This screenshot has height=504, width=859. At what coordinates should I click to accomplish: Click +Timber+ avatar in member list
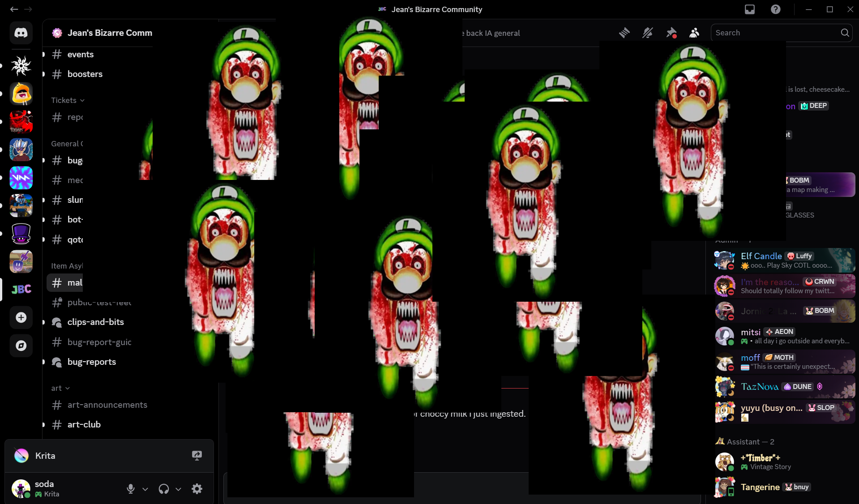coord(725,462)
